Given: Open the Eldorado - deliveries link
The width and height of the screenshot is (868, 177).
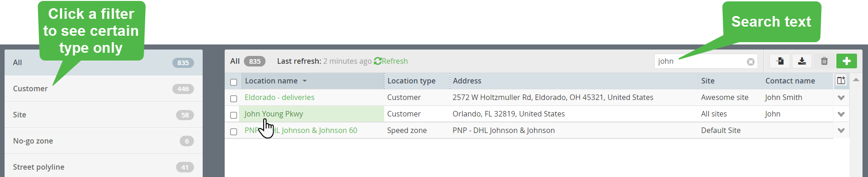Looking at the screenshot, I should point(279,97).
